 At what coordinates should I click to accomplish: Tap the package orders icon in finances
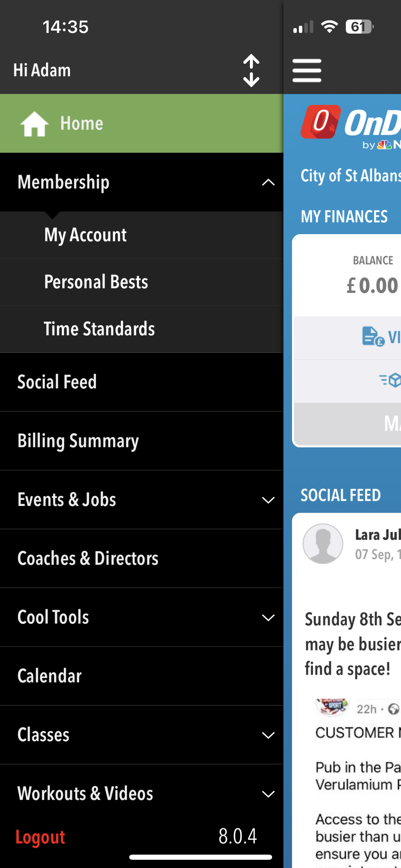pos(391,380)
